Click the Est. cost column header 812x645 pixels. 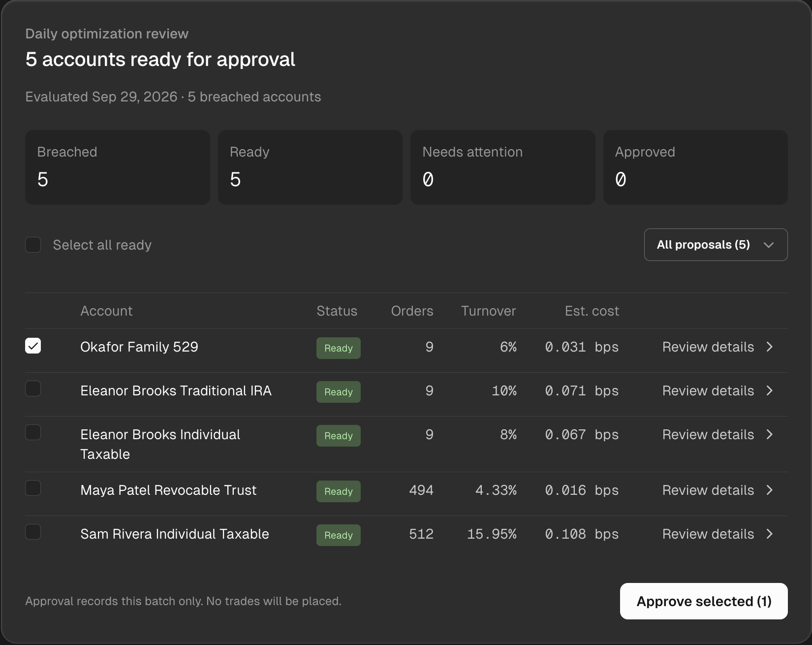point(592,311)
